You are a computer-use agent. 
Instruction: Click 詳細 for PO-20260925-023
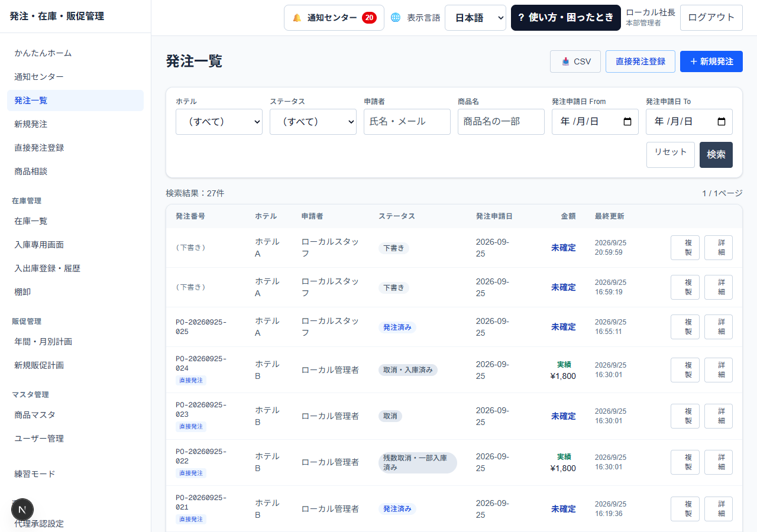pos(719,416)
